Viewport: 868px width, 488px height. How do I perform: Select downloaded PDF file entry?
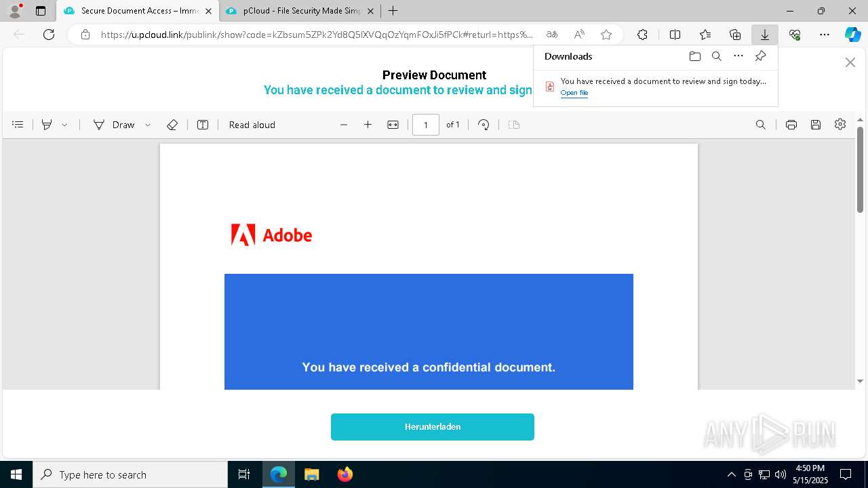[x=656, y=87]
